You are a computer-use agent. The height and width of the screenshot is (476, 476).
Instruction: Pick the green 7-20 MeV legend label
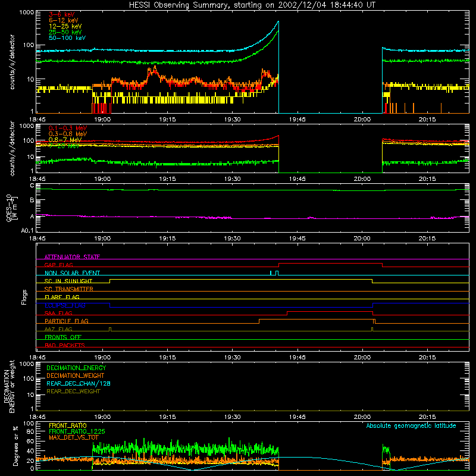64,146
